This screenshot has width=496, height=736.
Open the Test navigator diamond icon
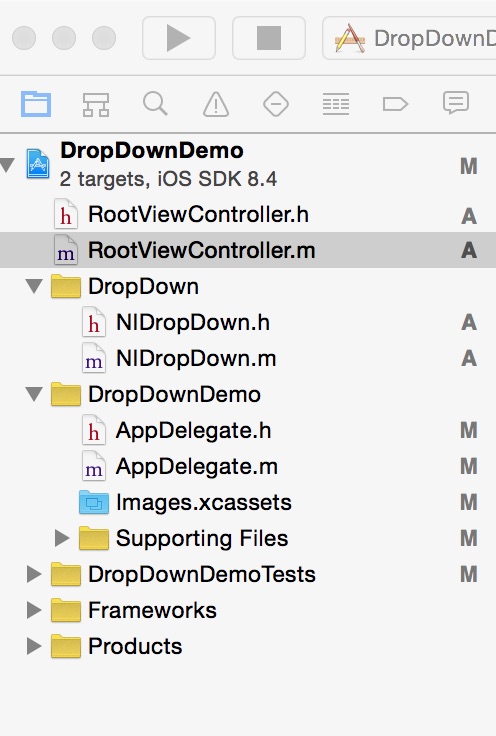(x=276, y=104)
